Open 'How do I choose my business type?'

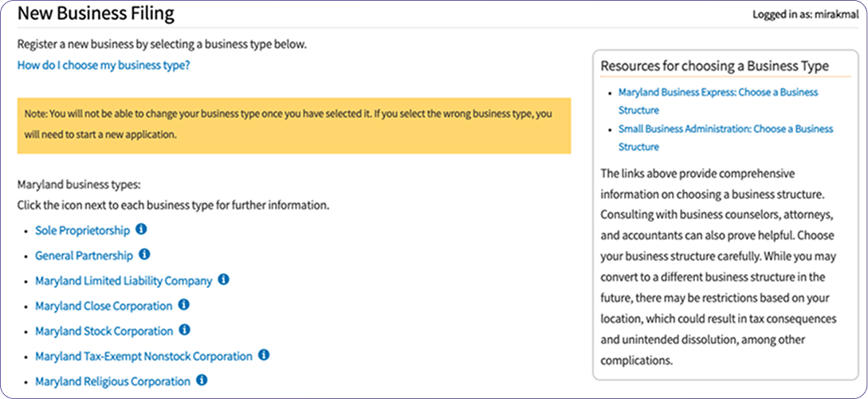[104, 65]
